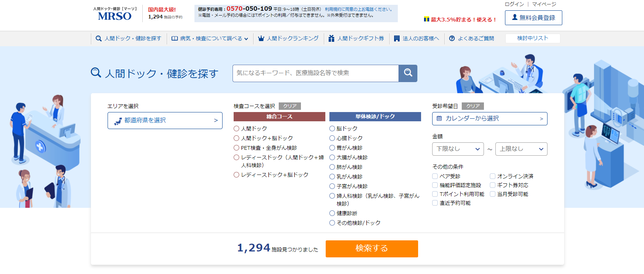644x274 pixels.
Task: Select 胃がん検診 radio button
Action: coord(332,148)
